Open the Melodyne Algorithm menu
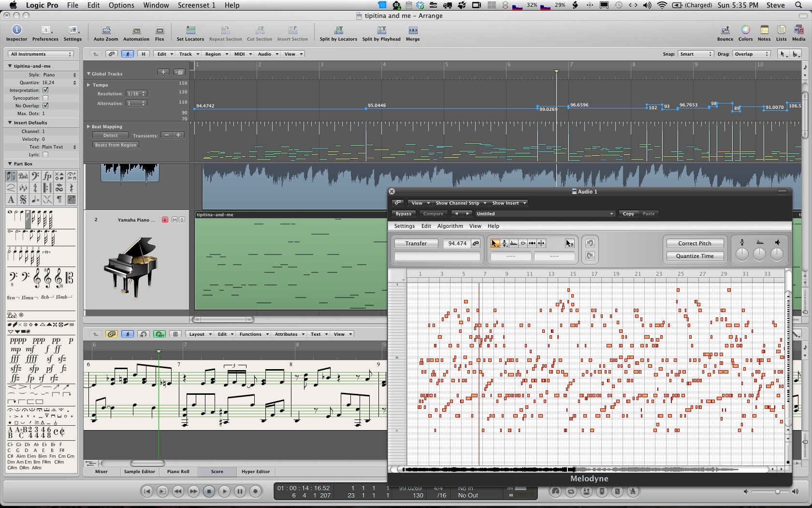The image size is (812, 508). click(x=450, y=226)
